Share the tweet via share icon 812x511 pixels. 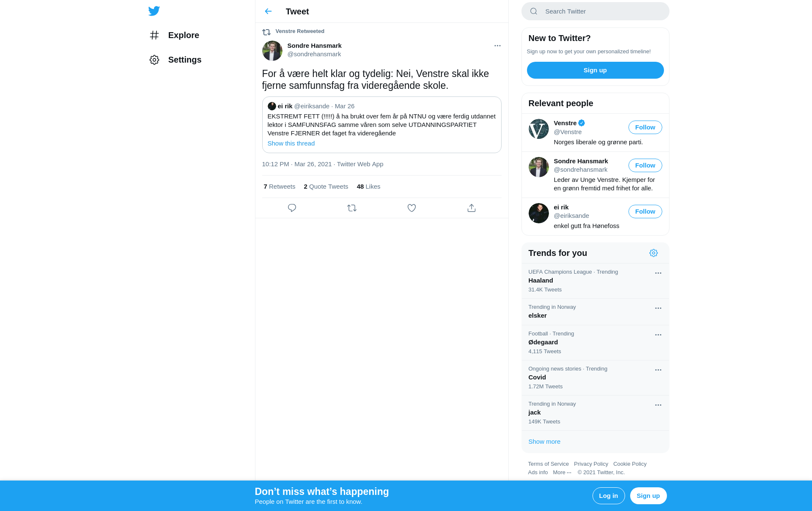pos(472,208)
